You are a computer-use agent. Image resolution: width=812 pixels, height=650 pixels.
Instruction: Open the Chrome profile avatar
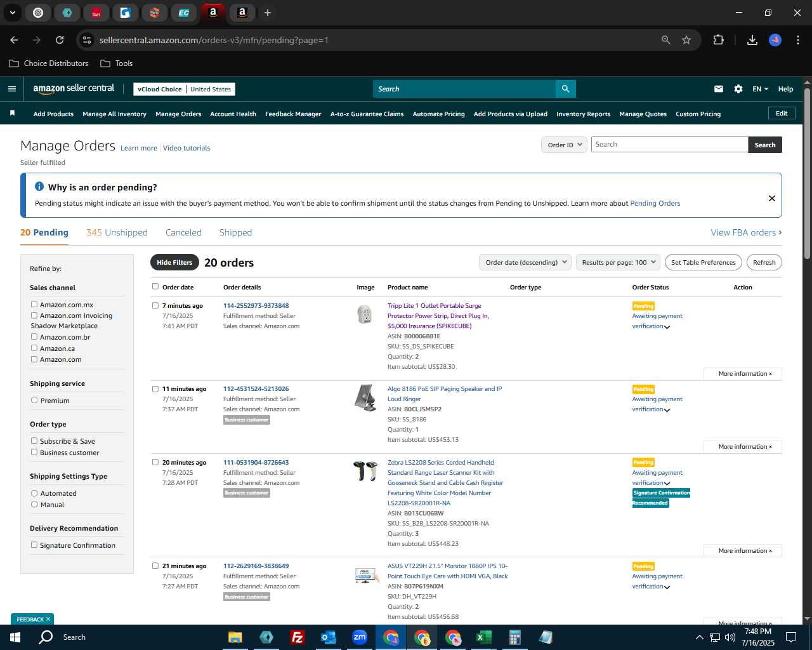(775, 40)
